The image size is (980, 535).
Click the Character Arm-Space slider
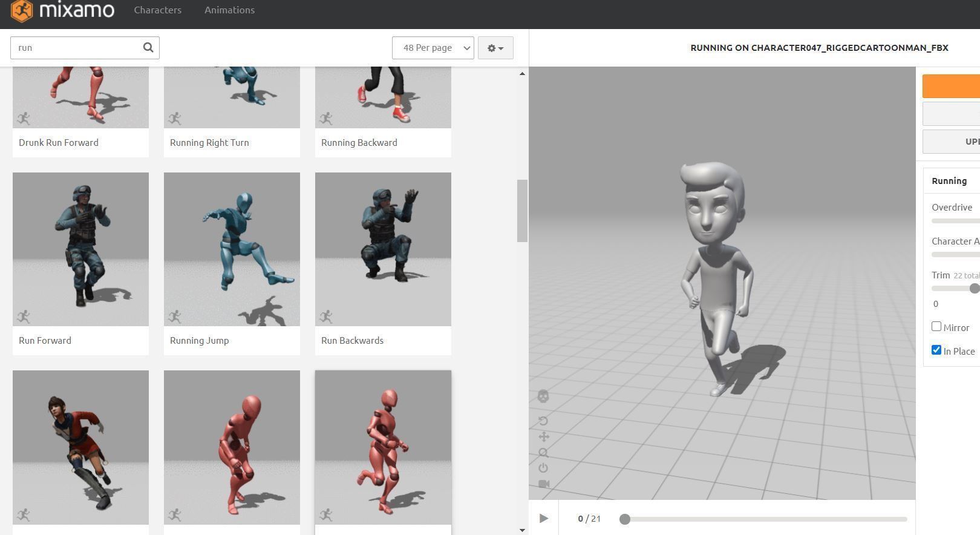(956, 255)
